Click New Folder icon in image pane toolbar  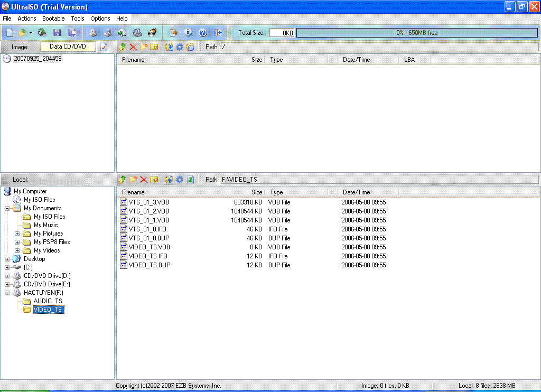click(x=144, y=46)
